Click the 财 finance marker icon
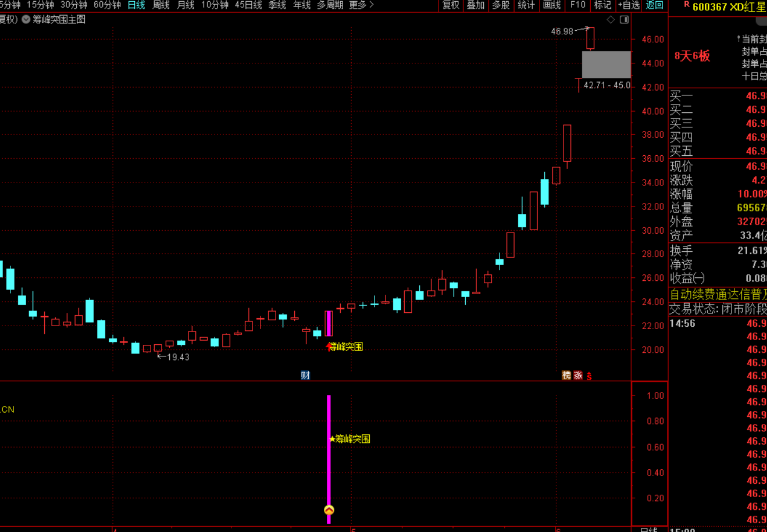Image resolution: width=767 pixels, height=532 pixels. click(305, 375)
